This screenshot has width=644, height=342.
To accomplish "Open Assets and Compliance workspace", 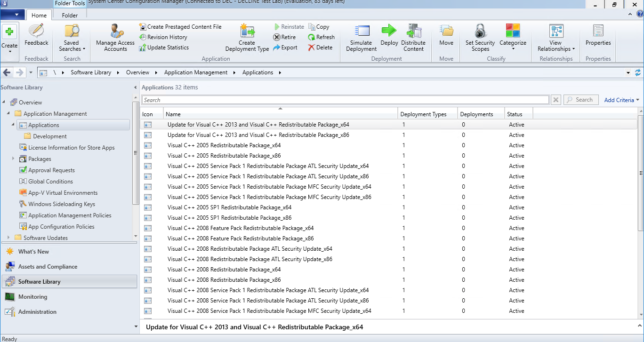I will coord(69,267).
